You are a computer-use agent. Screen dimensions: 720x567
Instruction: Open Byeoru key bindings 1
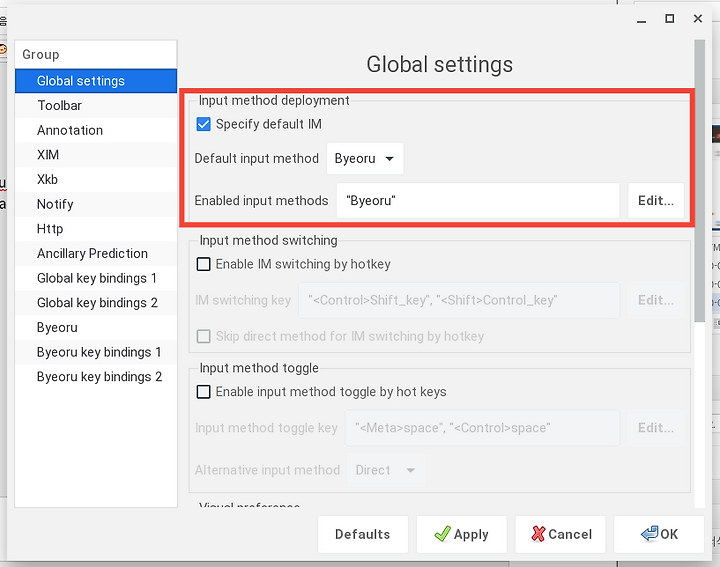[x=96, y=352]
